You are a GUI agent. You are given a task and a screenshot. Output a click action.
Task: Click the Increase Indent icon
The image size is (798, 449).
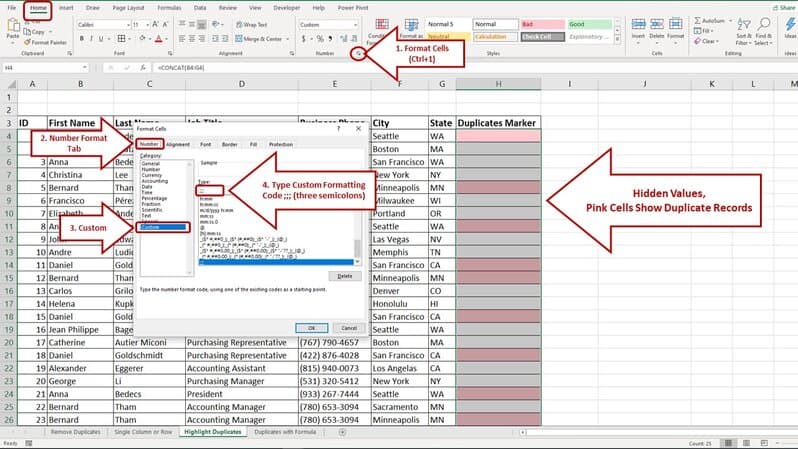[225, 39]
